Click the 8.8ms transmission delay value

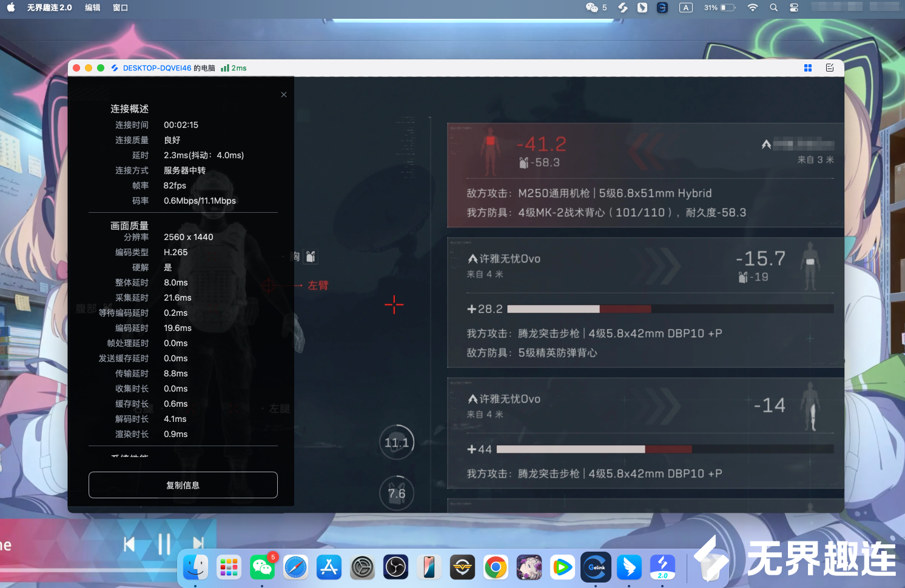click(x=175, y=373)
